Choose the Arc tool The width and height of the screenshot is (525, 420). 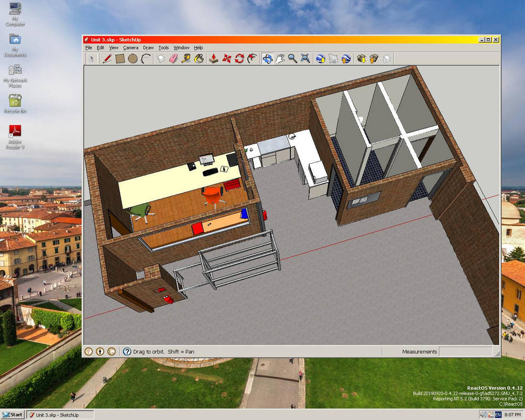145,59
